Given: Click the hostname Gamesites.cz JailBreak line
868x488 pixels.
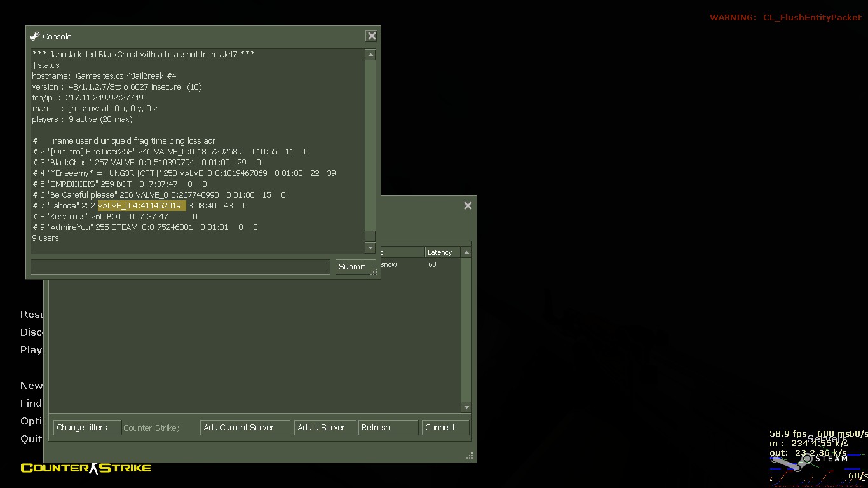Looking at the screenshot, I should pos(104,76).
